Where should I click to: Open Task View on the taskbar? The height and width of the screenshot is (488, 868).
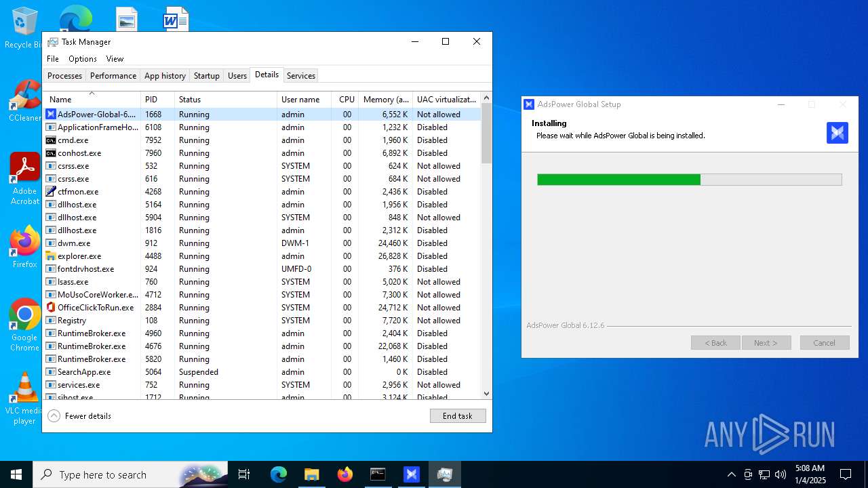click(x=244, y=474)
